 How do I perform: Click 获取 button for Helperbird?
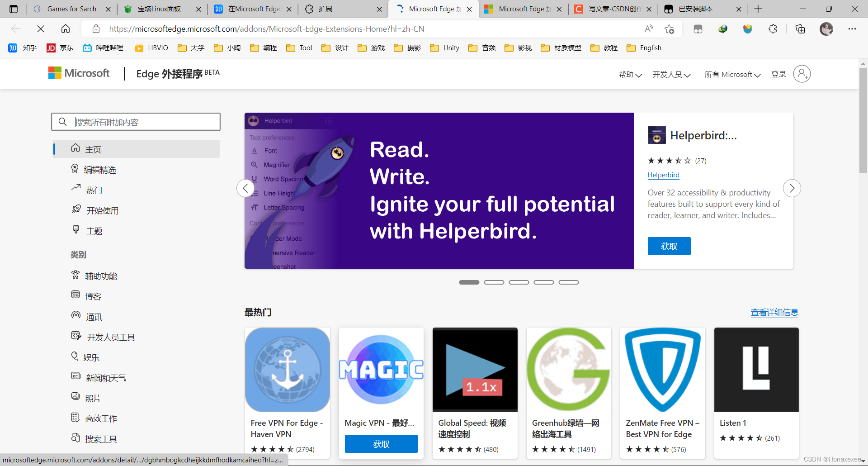pos(669,246)
